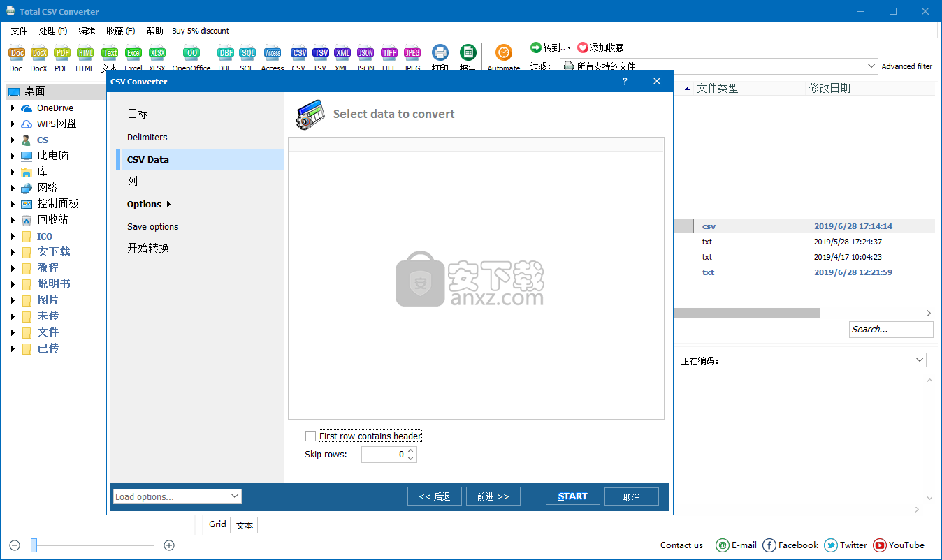942x560 pixels.
Task: Expand the WPS网盘 tree node
Action: [x=13, y=124]
